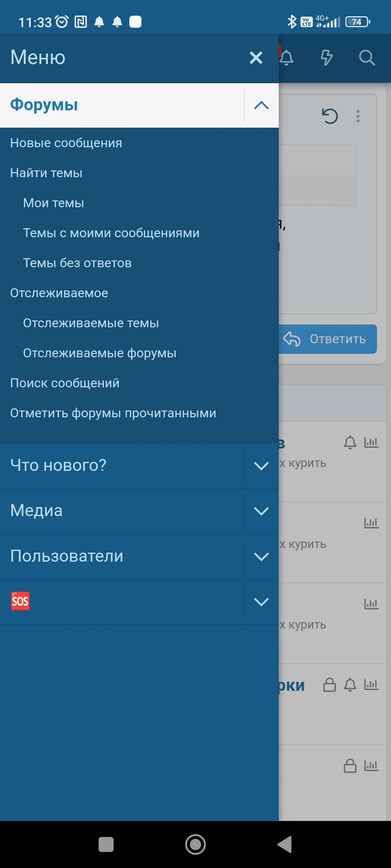This screenshot has height=868, width=391.
Task: Open the Что нового? menu item
Action: pyautogui.click(x=58, y=465)
